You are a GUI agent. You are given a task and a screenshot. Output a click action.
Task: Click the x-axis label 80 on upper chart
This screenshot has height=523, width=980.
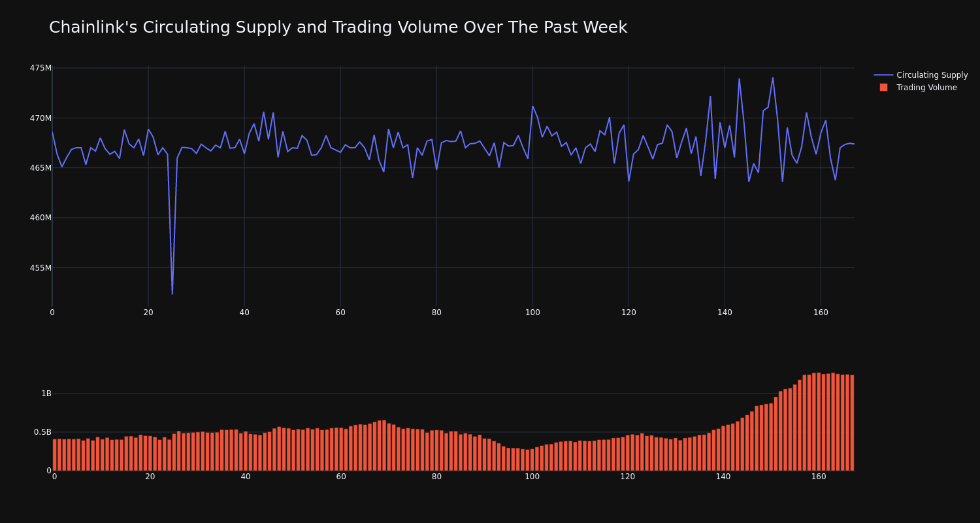pos(436,312)
